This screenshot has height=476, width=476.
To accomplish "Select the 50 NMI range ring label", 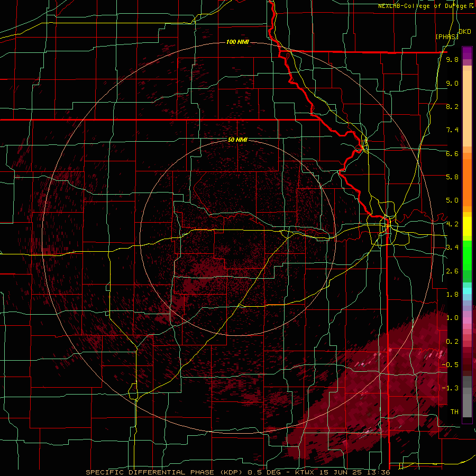I will [237, 140].
